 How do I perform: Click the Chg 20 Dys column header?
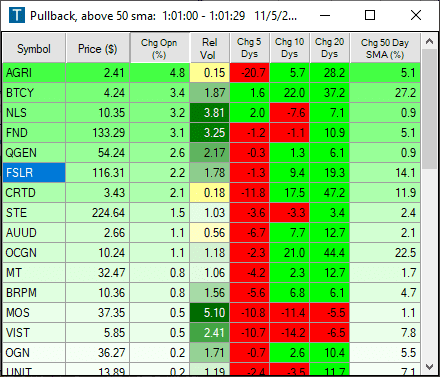[x=329, y=48]
